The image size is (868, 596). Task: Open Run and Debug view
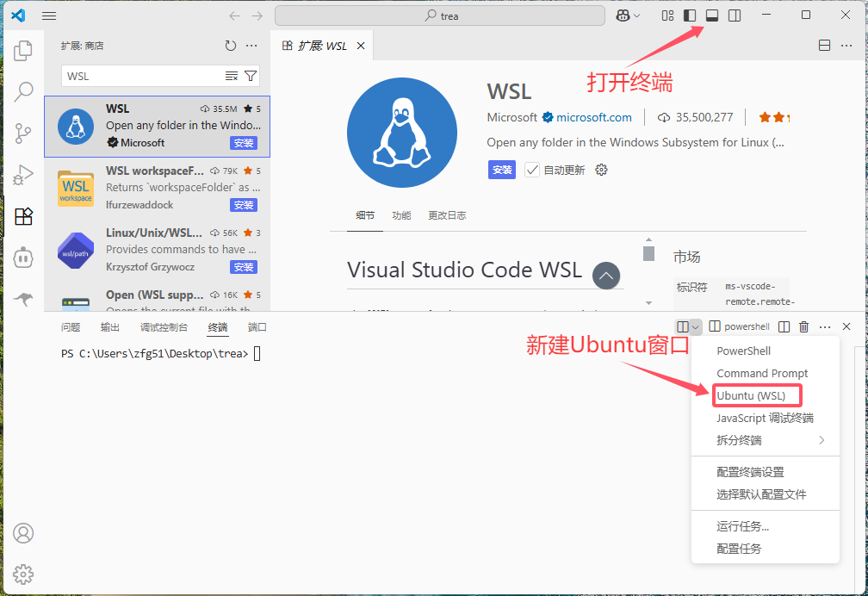click(x=23, y=175)
